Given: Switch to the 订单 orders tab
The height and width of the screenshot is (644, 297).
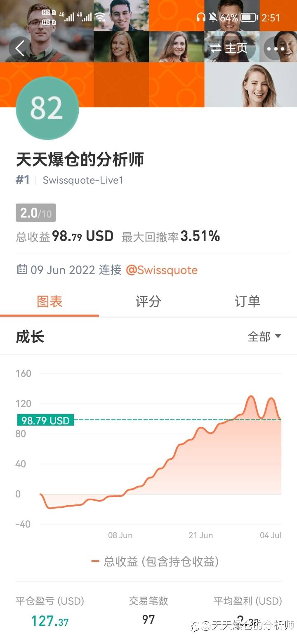Looking at the screenshot, I should point(247,301).
